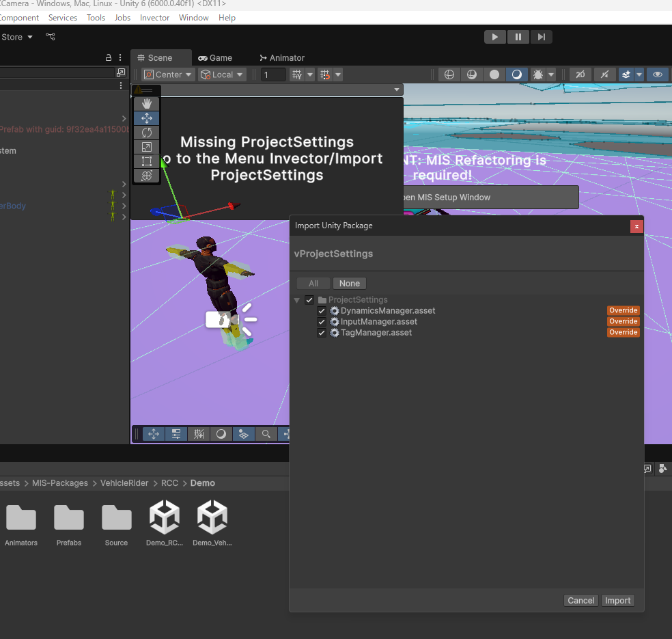Switch to the Animator tab
Screen dimensions: 672x639
(x=282, y=58)
